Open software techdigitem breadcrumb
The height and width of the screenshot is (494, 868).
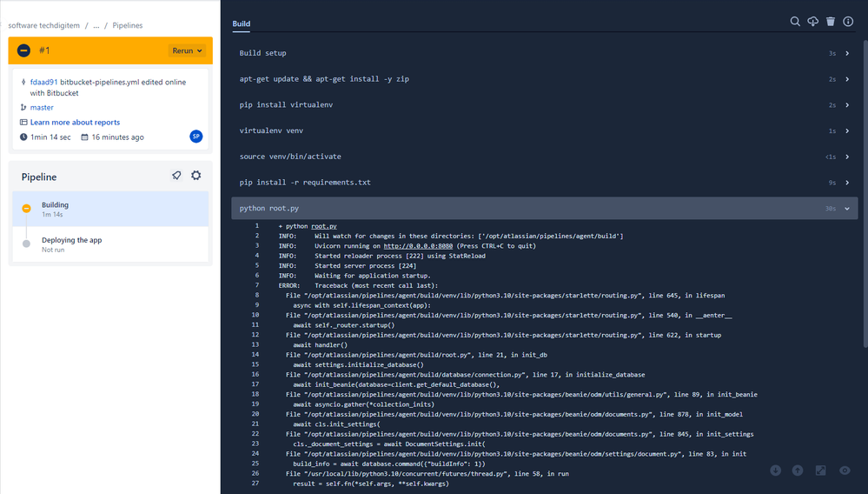(x=43, y=25)
